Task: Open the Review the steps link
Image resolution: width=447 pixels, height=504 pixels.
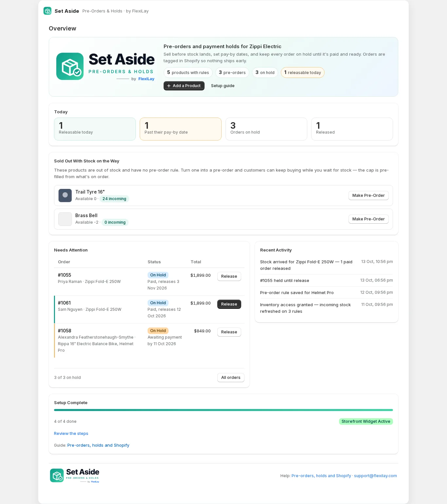Action: [x=71, y=434]
